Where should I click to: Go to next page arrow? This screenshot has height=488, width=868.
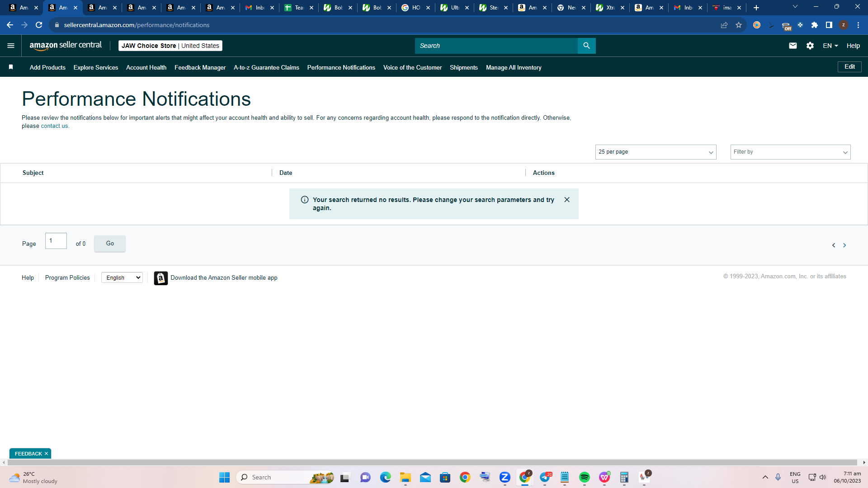[844, 245]
